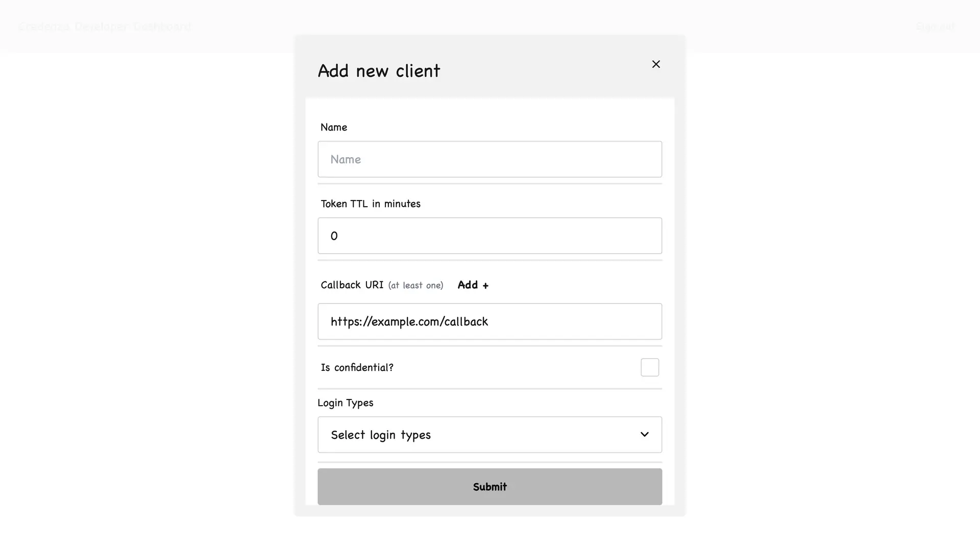Click the Sign out option at top right
The width and height of the screenshot is (980, 551).
pos(935,27)
